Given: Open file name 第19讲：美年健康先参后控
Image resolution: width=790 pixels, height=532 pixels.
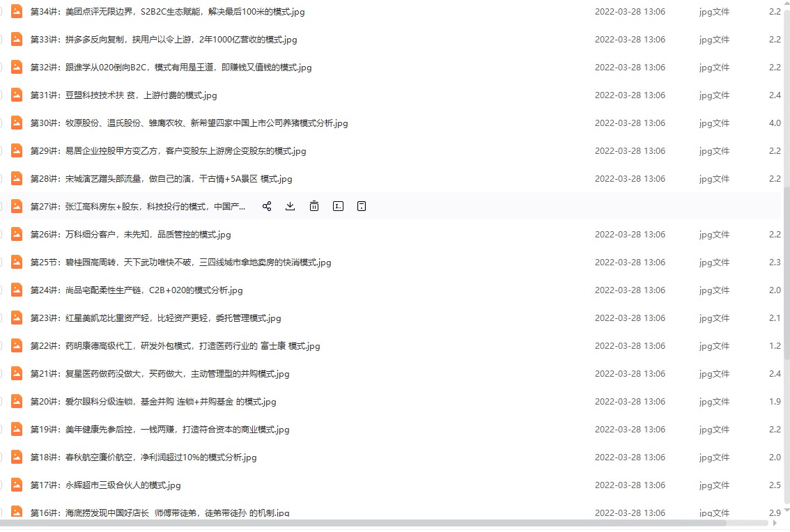Looking at the screenshot, I should click(x=160, y=430).
